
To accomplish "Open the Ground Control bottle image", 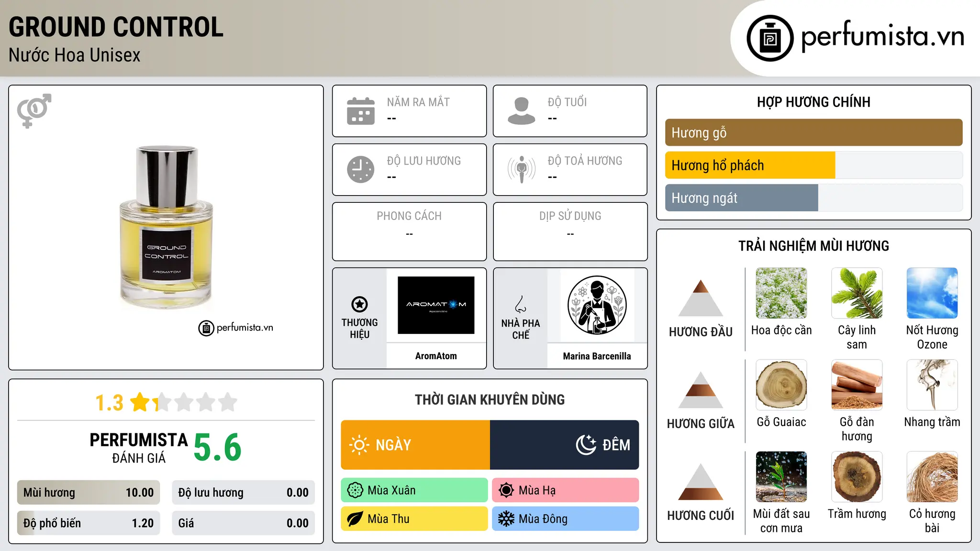I will (x=166, y=227).
